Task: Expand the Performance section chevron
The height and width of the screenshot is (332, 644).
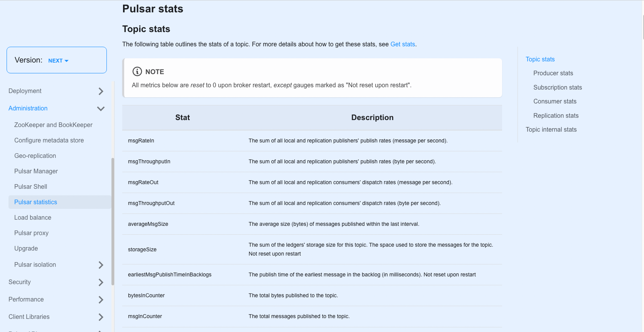Action: (x=101, y=300)
